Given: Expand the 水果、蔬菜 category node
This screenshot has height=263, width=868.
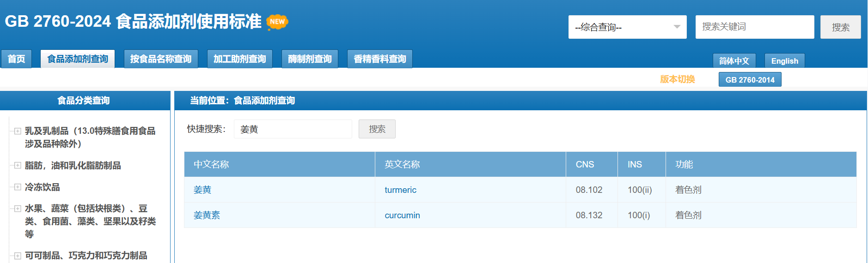Looking at the screenshot, I should [18, 209].
